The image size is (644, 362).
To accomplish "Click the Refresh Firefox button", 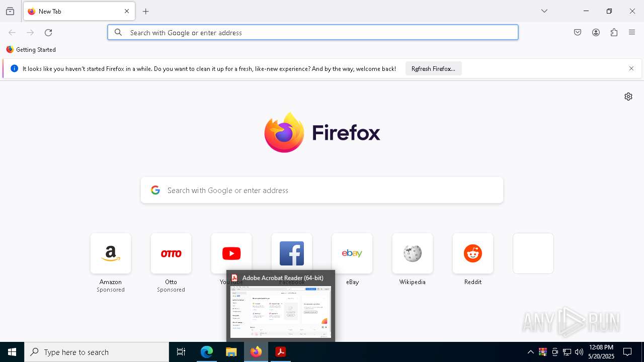I will (433, 69).
